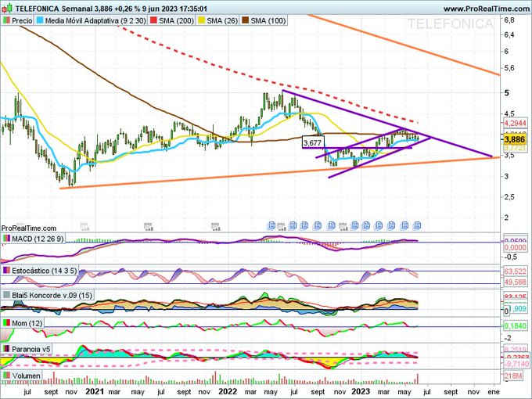This screenshot has width=532, height=399.
Task: Click the 2,5 level on price axis
Action: tap(509, 197)
